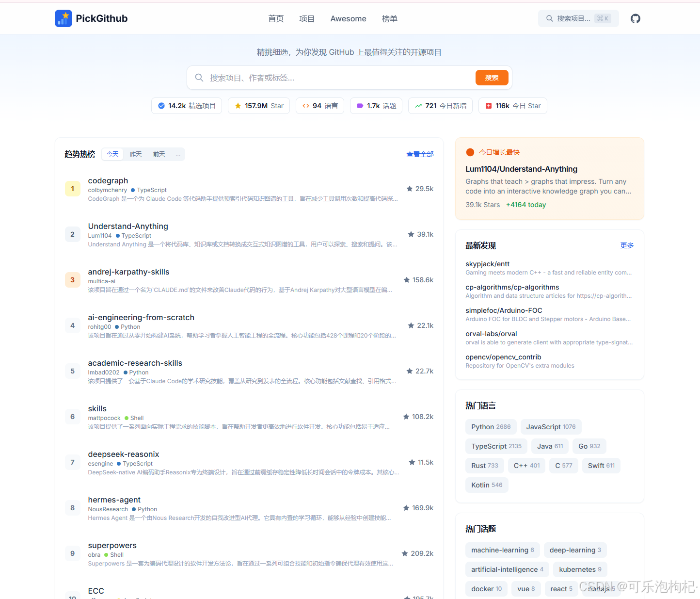Expand more date options with the ellipsis

pos(178,154)
